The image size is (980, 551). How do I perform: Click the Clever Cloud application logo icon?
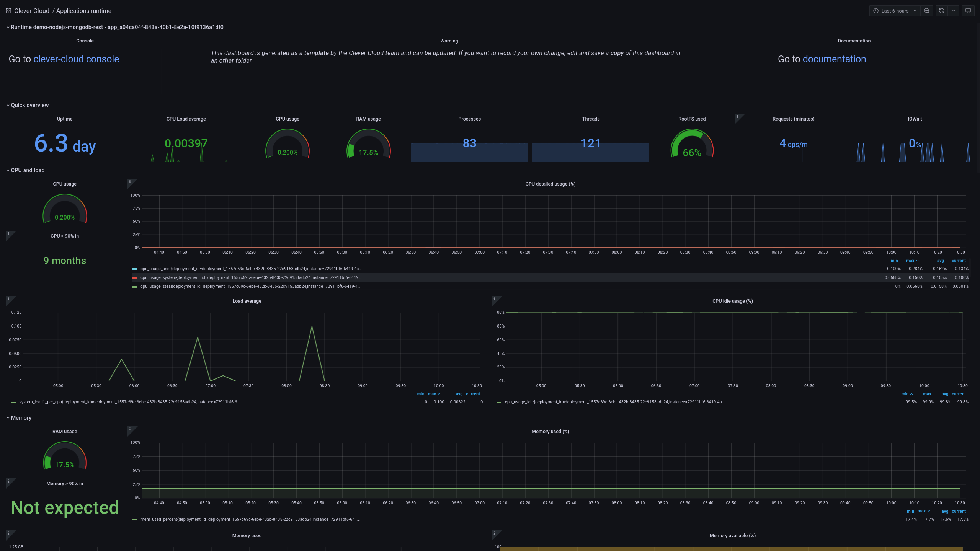(7, 11)
